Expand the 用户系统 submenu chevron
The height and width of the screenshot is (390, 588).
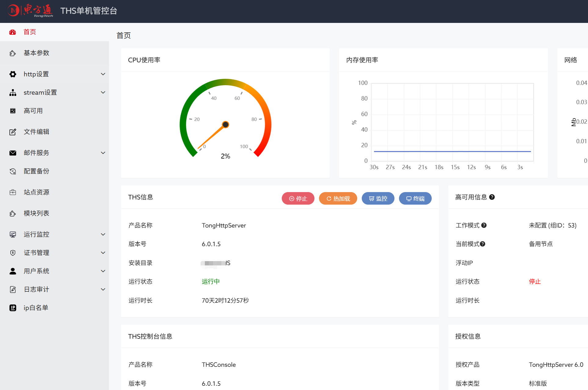(x=103, y=271)
